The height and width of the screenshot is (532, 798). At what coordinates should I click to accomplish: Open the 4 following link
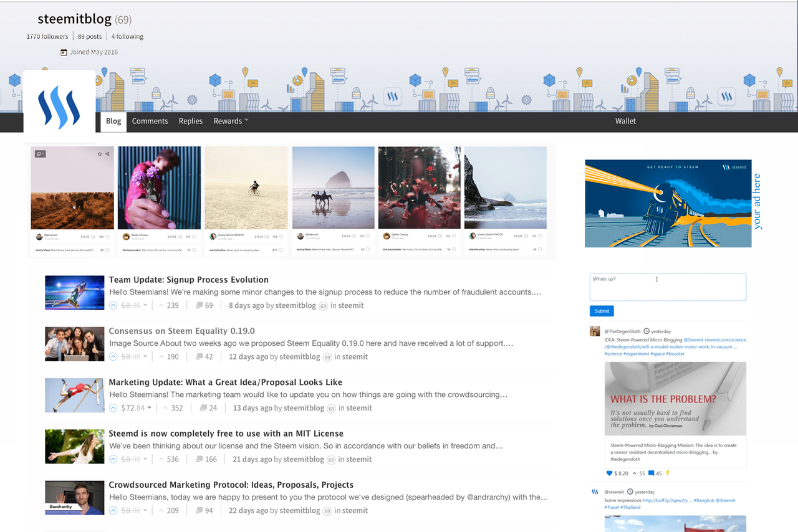point(127,36)
